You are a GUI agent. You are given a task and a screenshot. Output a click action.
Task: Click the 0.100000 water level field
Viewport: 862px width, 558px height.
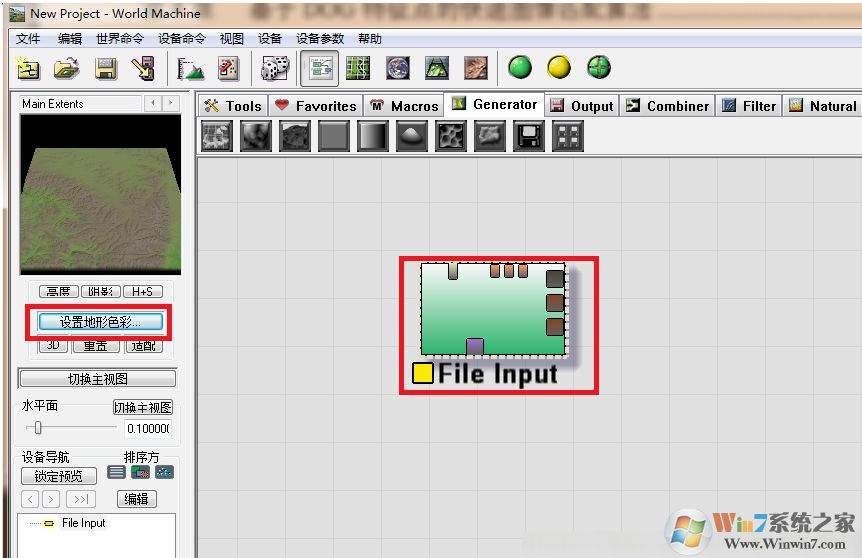pos(148,428)
